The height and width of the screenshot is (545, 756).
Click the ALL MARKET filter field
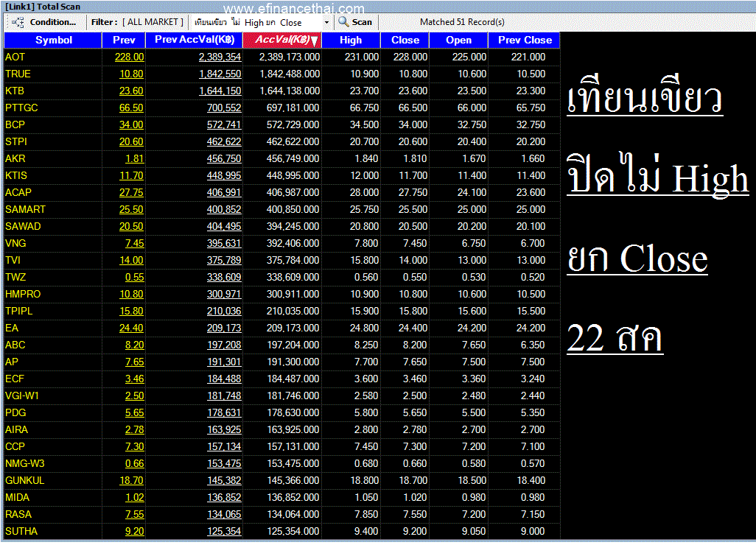[153, 22]
